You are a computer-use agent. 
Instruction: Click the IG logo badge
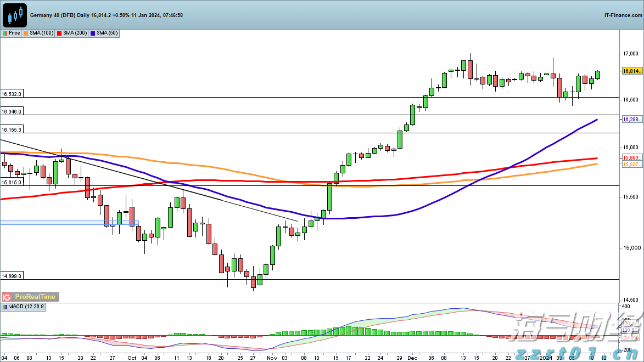pyautogui.click(x=8, y=297)
